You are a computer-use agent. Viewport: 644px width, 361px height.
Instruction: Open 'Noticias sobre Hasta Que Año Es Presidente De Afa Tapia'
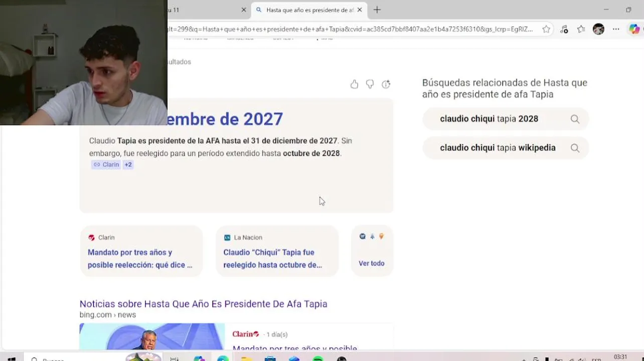tap(203, 304)
